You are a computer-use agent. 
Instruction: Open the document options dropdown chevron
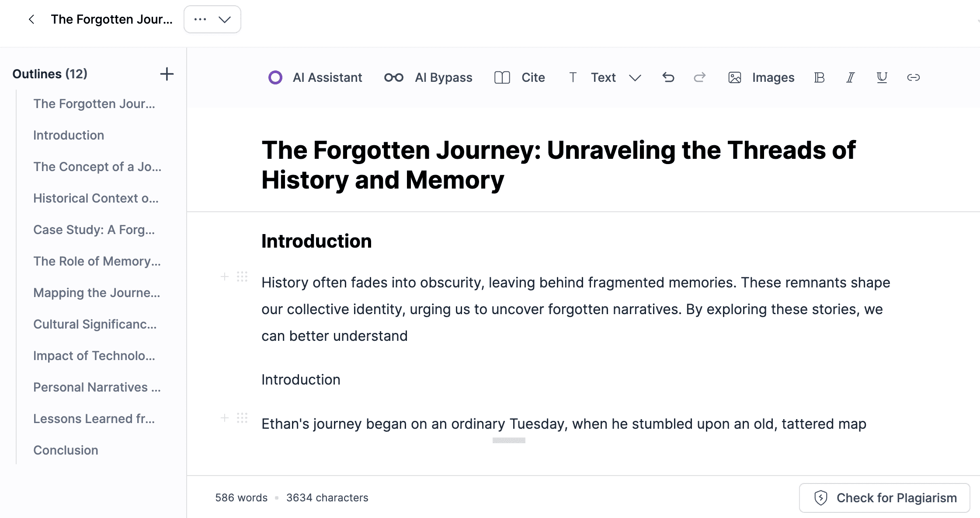click(225, 19)
